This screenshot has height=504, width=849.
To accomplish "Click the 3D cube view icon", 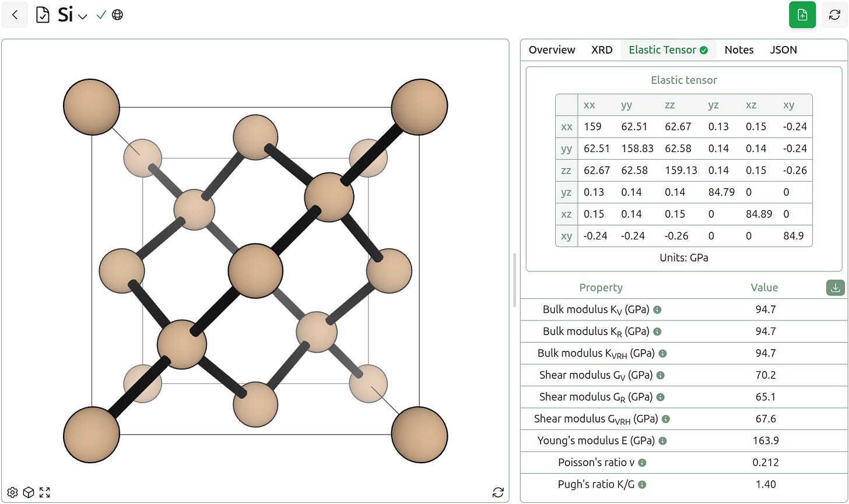I will click(x=28, y=492).
